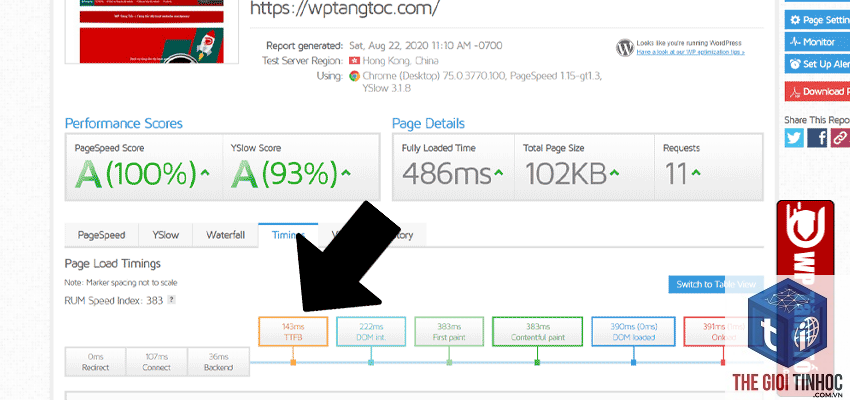Click the Monitor button
Screen dimensions: 850x400
(817, 42)
